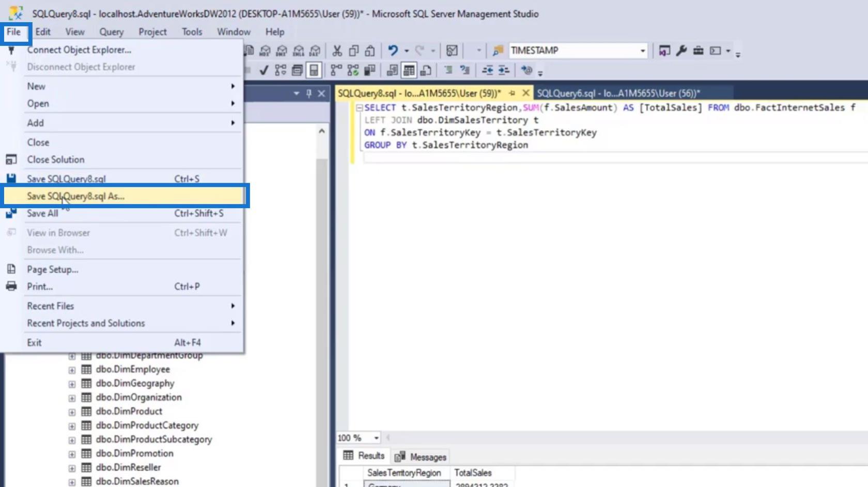Click the Toolbox briefcase icon

[x=699, y=51]
